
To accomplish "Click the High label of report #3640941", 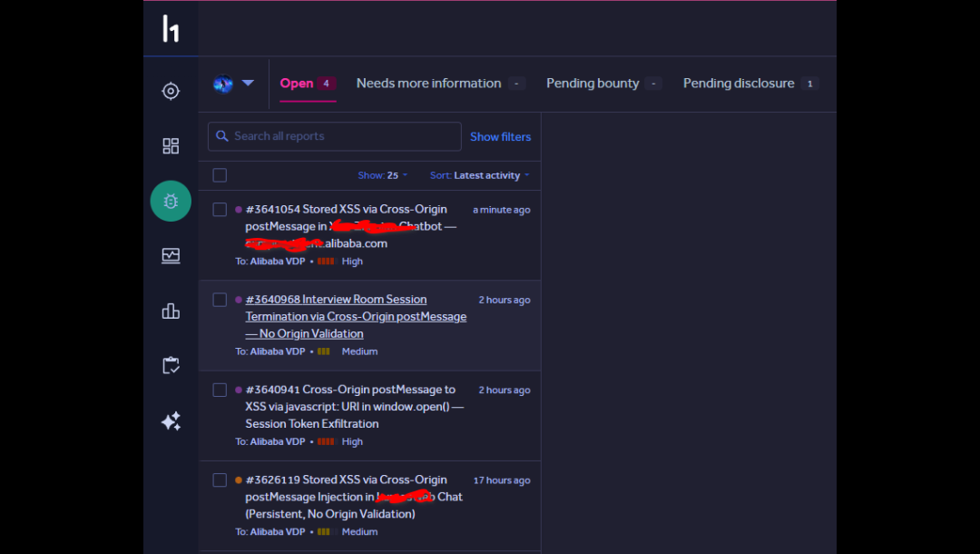I will click(352, 441).
